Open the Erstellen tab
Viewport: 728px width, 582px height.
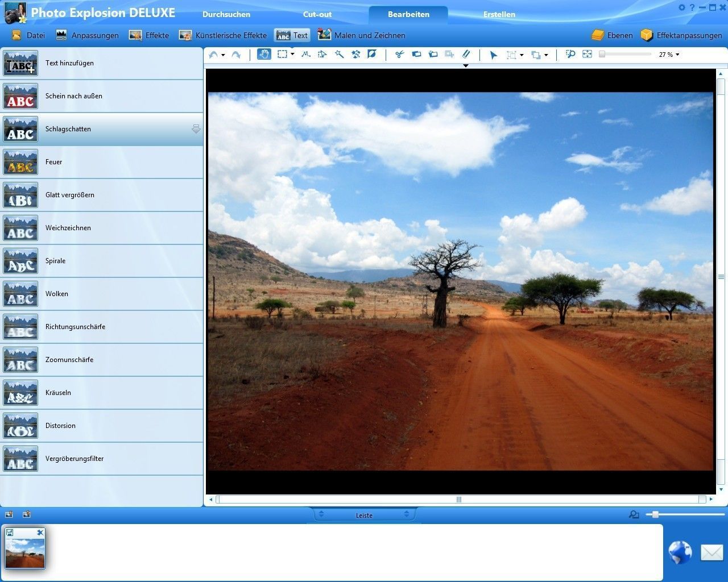tap(499, 14)
